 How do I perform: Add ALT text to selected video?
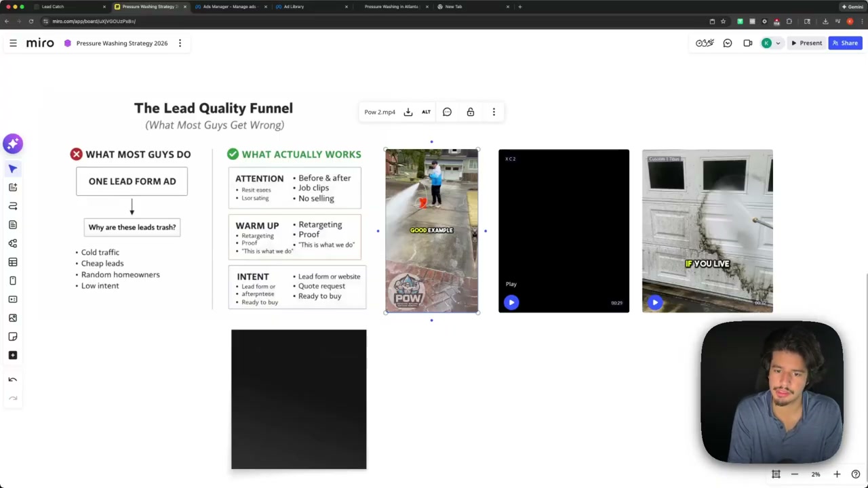[426, 112]
